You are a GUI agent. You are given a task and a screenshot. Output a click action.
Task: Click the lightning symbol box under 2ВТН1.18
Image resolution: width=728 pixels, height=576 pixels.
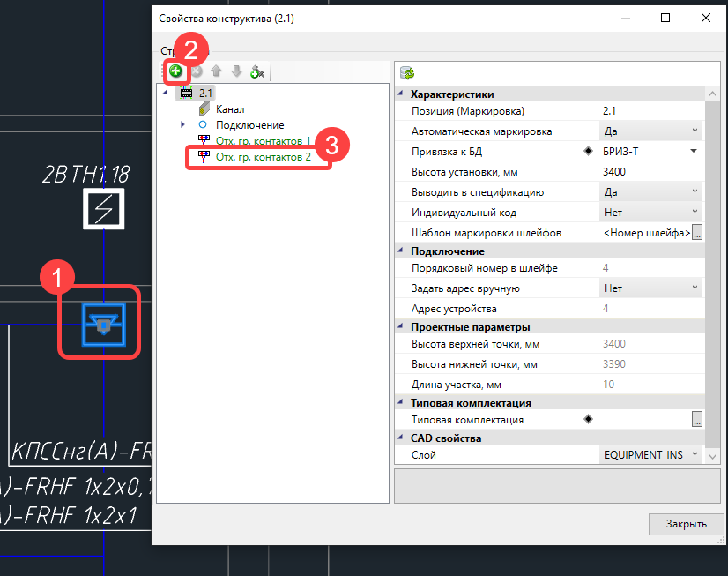pos(104,208)
